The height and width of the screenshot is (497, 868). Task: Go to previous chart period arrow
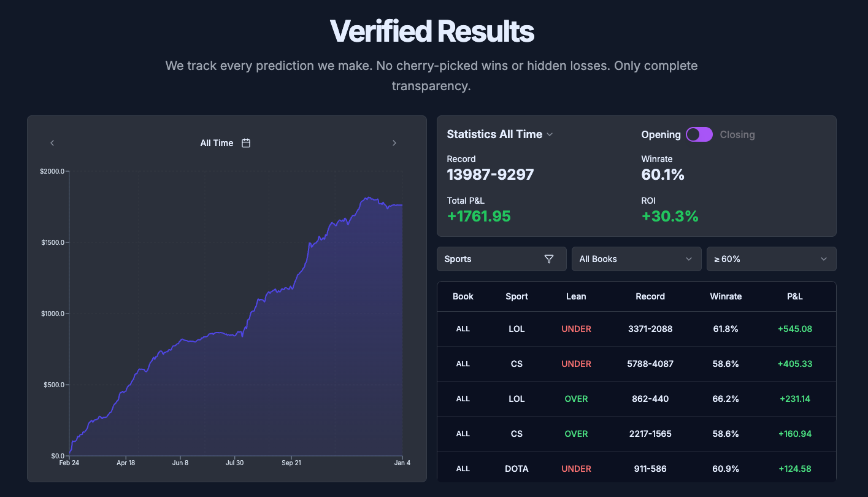[x=52, y=143]
